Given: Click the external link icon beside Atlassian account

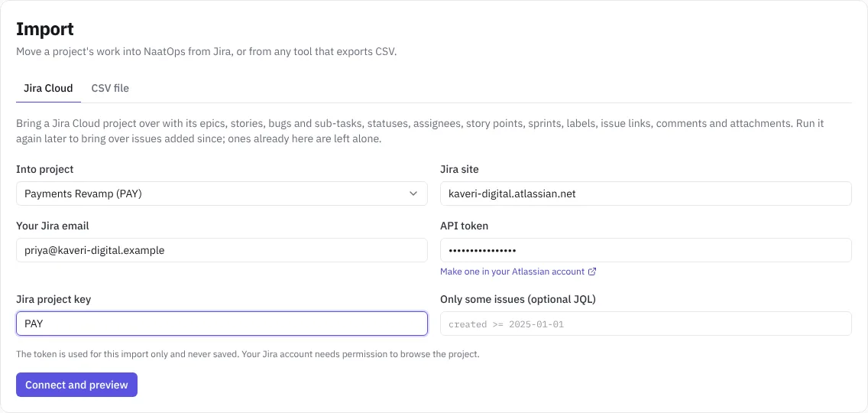Looking at the screenshot, I should [x=592, y=272].
